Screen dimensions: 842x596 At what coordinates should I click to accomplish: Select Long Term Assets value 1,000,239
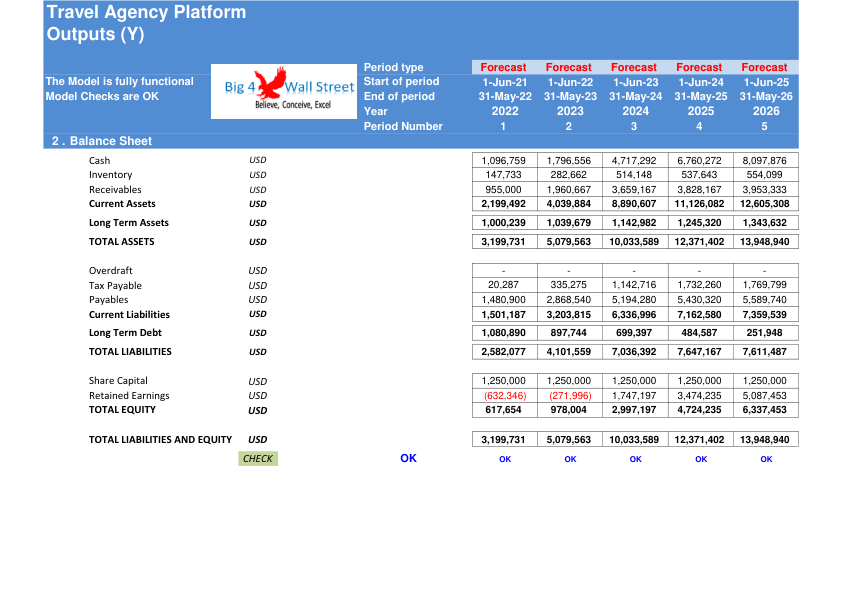point(504,223)
